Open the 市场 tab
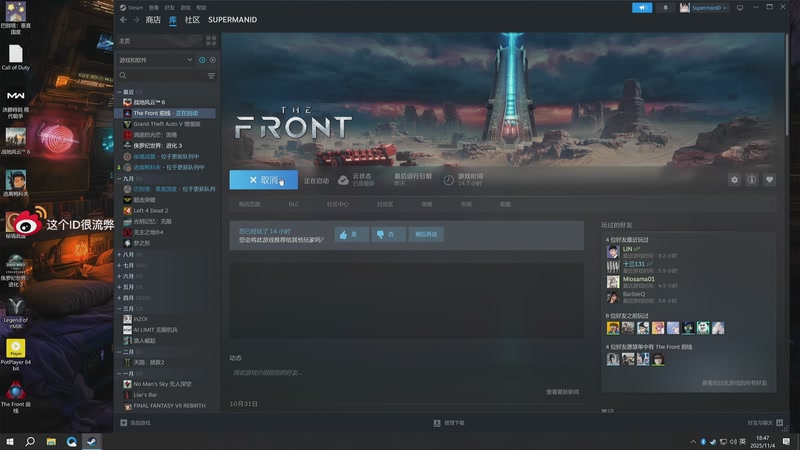This screenshot has height=450, width=800. (466, 204)
